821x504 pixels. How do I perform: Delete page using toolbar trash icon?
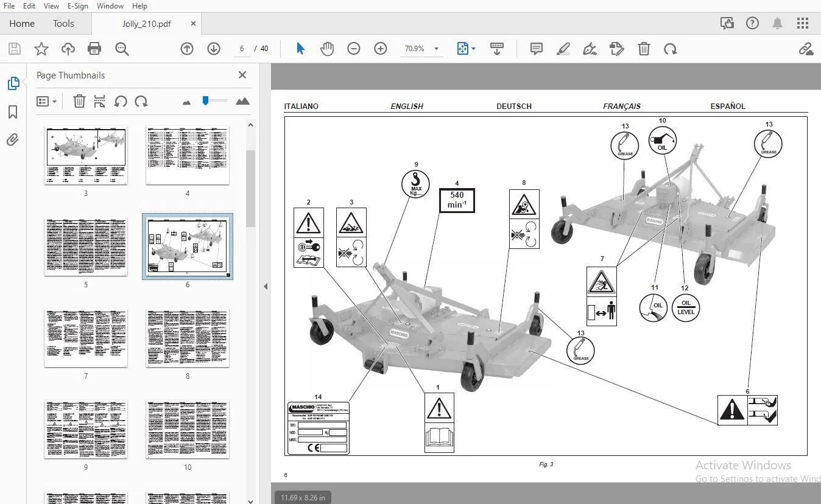(x=644, y=49)
